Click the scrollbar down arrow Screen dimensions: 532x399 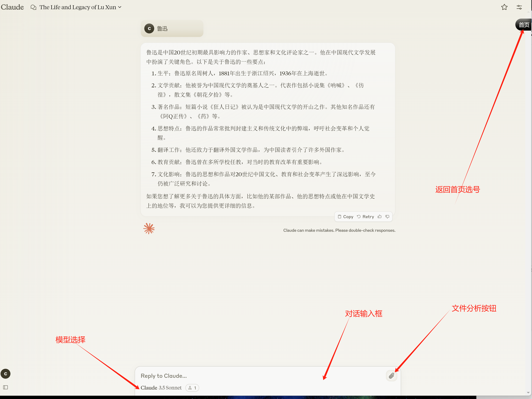coord(528,392)
